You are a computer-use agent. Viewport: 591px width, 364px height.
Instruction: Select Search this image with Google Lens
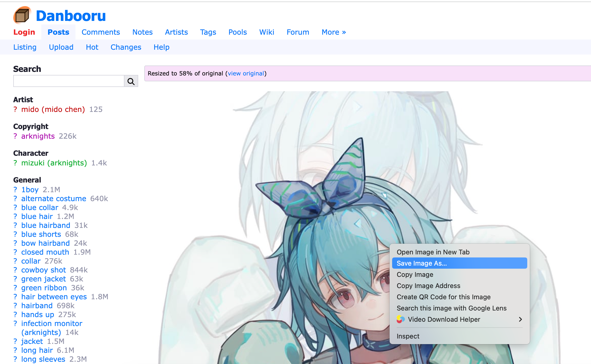[x=459, y=308]
